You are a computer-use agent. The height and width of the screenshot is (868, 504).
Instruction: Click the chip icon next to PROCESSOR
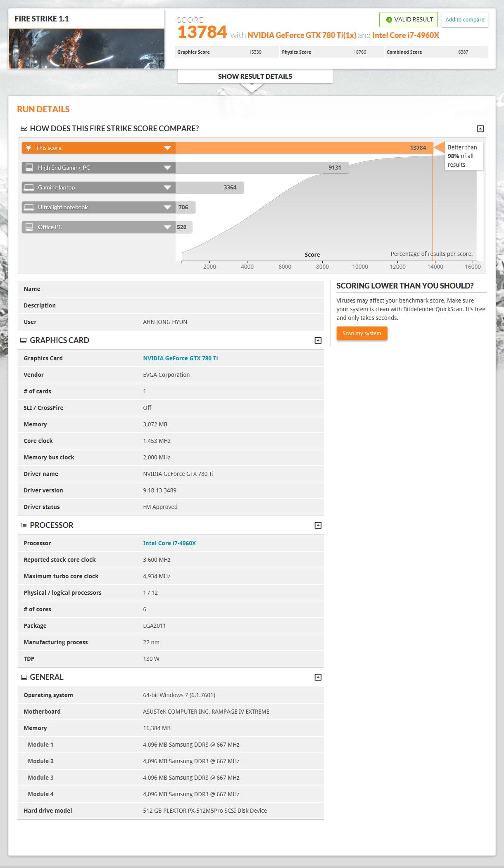24,525
